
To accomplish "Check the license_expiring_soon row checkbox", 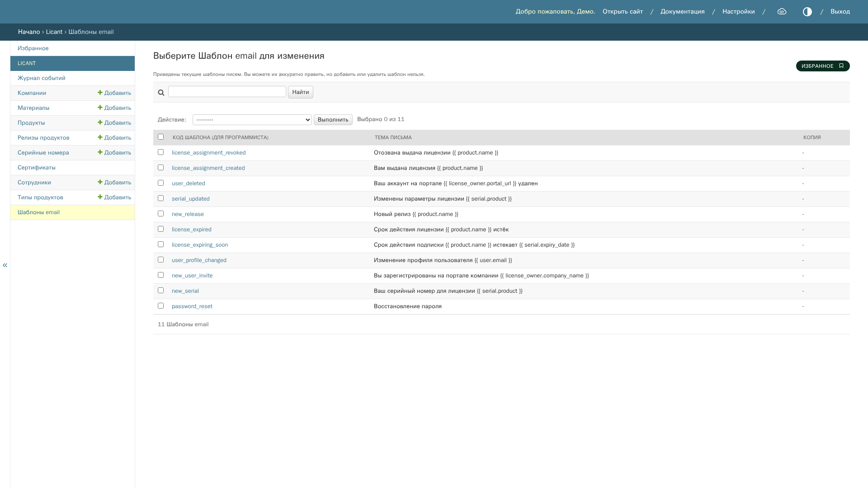I will 160,244.
